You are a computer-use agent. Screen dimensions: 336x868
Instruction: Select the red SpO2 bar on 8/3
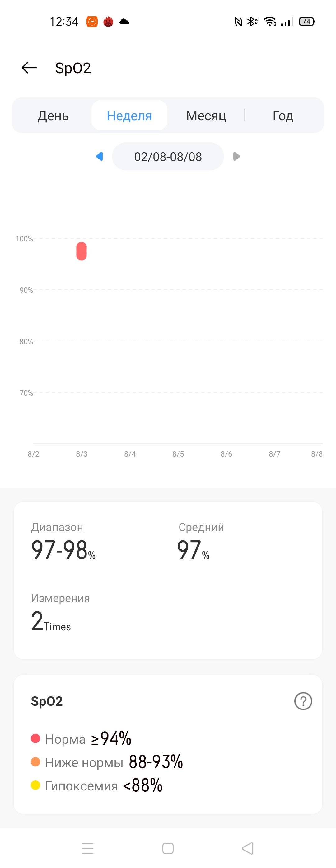(x=82, y=251)
